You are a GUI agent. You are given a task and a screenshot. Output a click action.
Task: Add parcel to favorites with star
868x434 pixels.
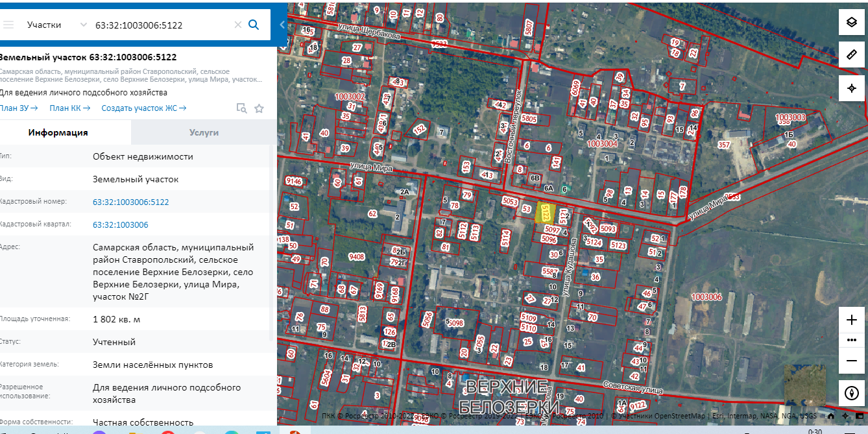[x=259, y=108]
